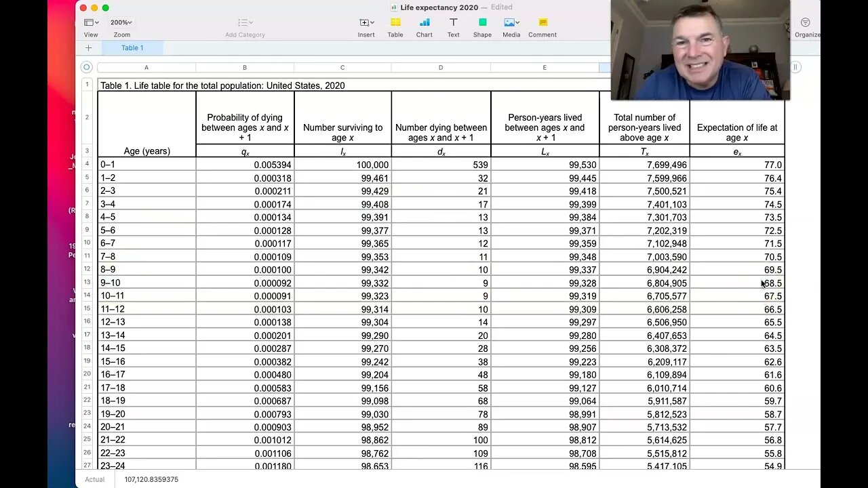Viewport: 868px width, 488px height.
Task: Click the cell with 99,530
Action: [545, 165]
